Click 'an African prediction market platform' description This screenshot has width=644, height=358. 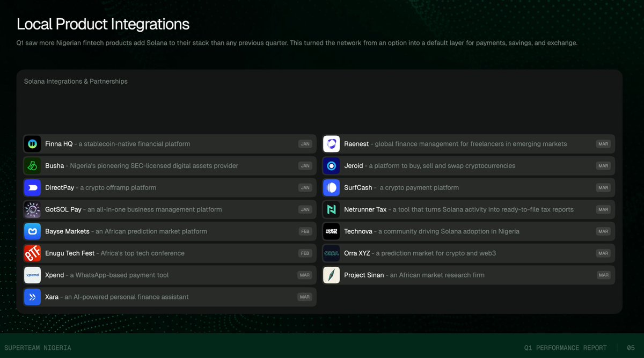pos(152,231)
